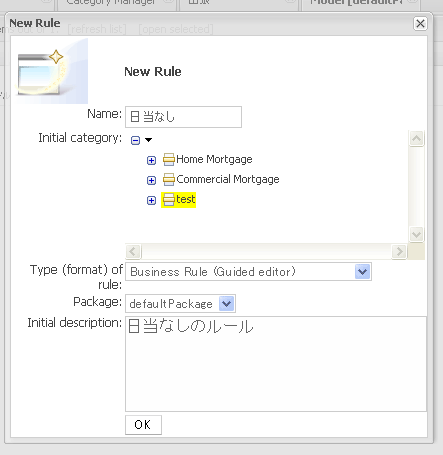
Task: Open the rule type format dropdown
Action: click(363, 272)
